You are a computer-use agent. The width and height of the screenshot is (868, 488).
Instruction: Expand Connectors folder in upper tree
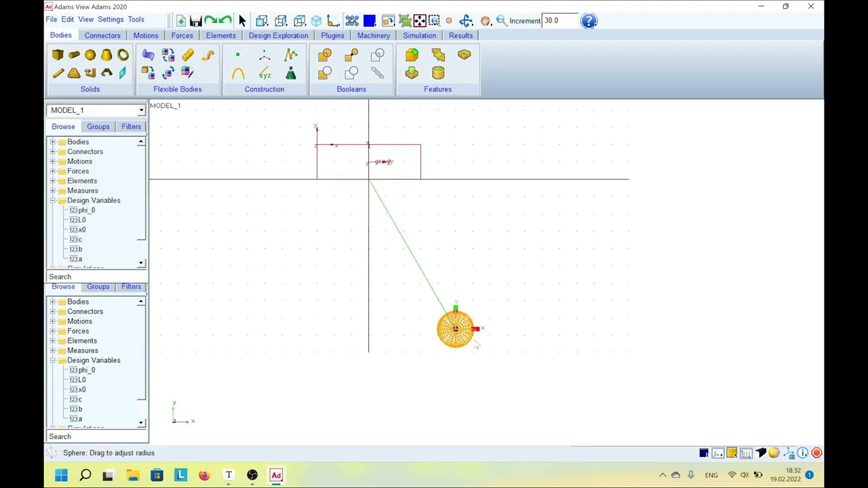[x=53, y=152]
